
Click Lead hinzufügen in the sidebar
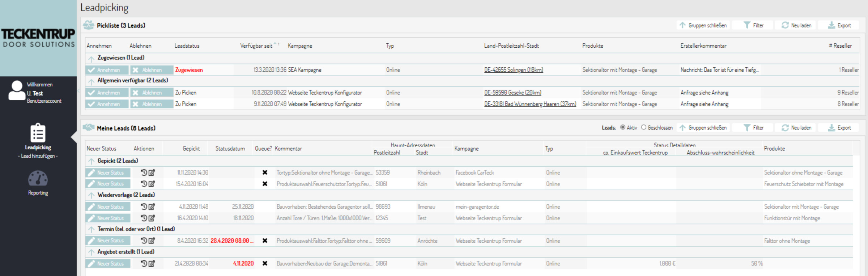click(x=38, y=156)
